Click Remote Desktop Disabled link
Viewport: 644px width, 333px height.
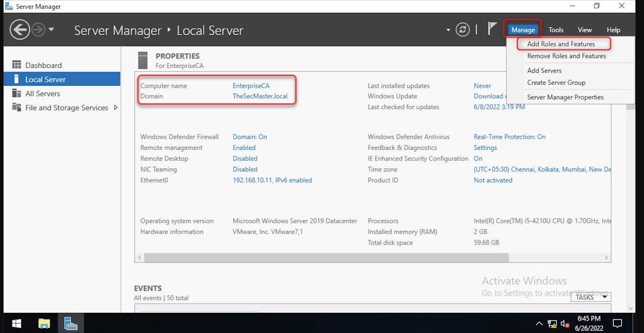(245, 158)
